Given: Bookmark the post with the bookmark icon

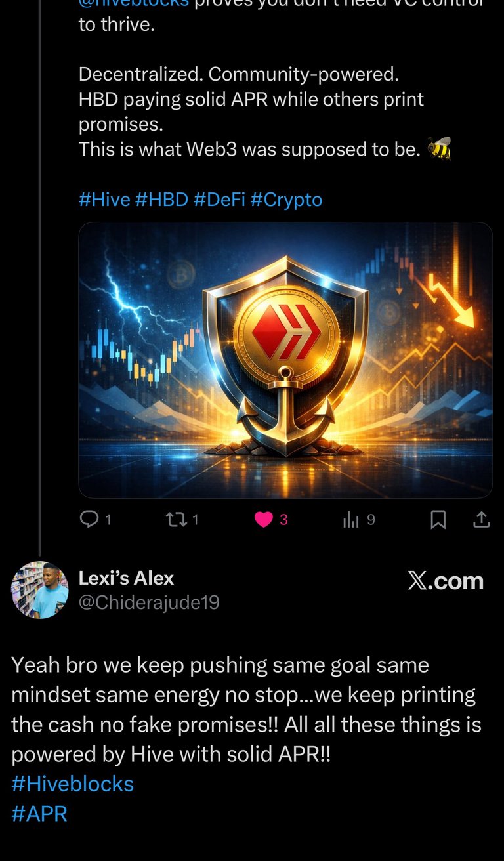Looking at the screenshot, I should tap(438, 520).
